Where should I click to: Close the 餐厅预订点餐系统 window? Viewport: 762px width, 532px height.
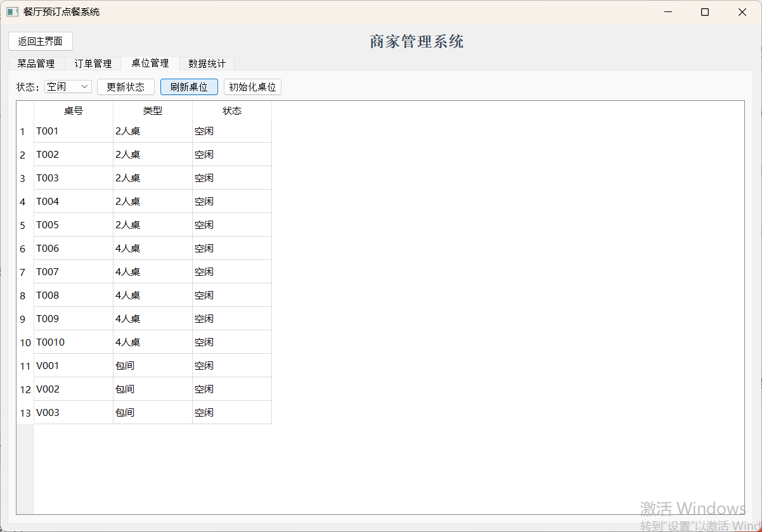(x=742, y=12)
